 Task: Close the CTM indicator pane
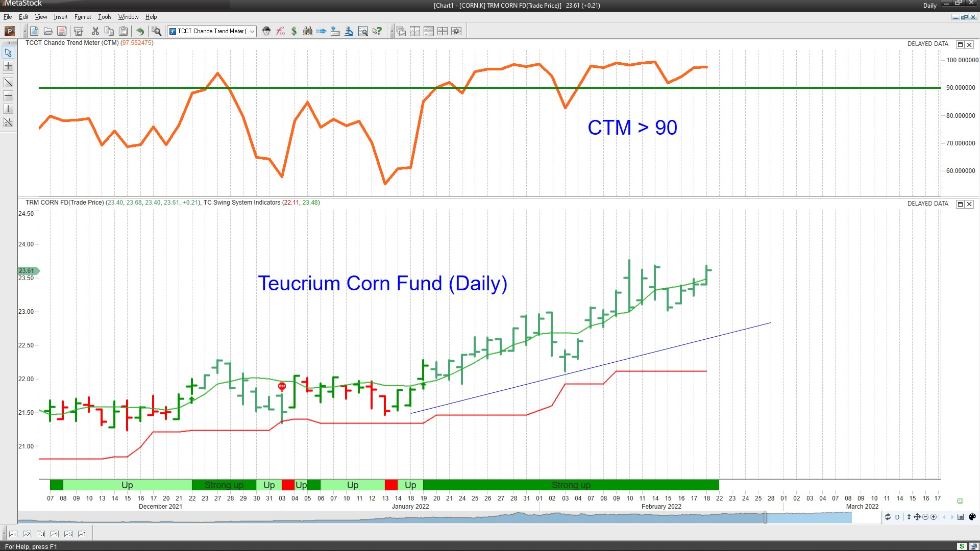click(969, 45)
